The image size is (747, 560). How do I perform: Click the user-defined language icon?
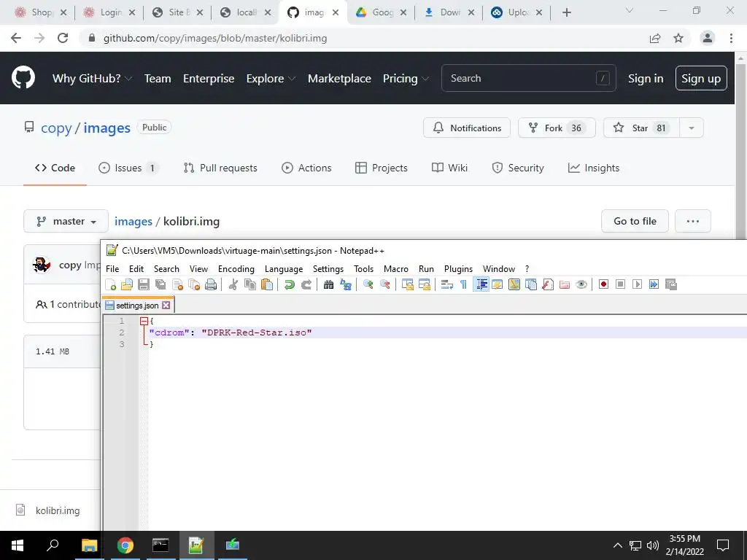click(x=498, y=285)
